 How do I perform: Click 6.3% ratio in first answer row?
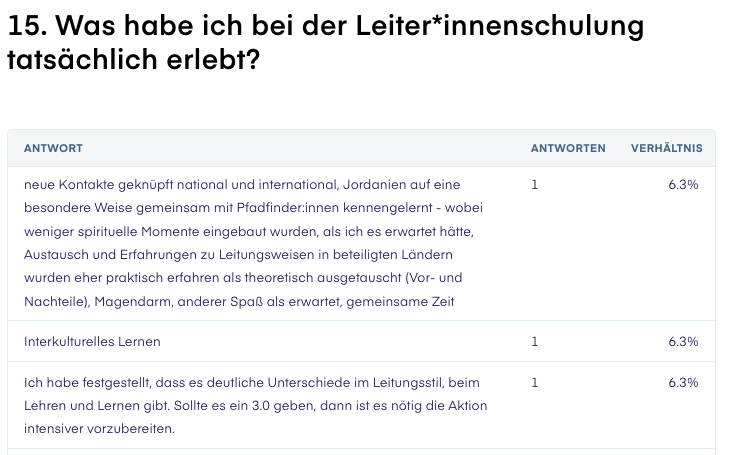pos(683,185)
